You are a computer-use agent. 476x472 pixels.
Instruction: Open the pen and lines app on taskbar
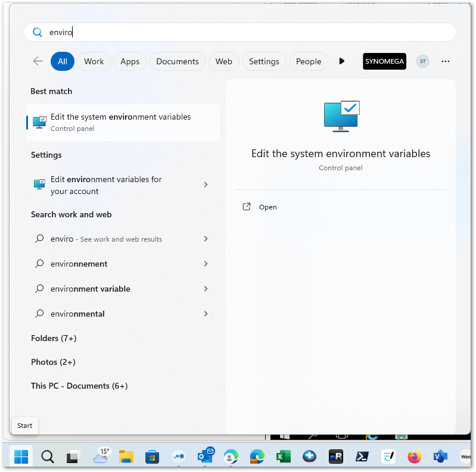(388, 457)
